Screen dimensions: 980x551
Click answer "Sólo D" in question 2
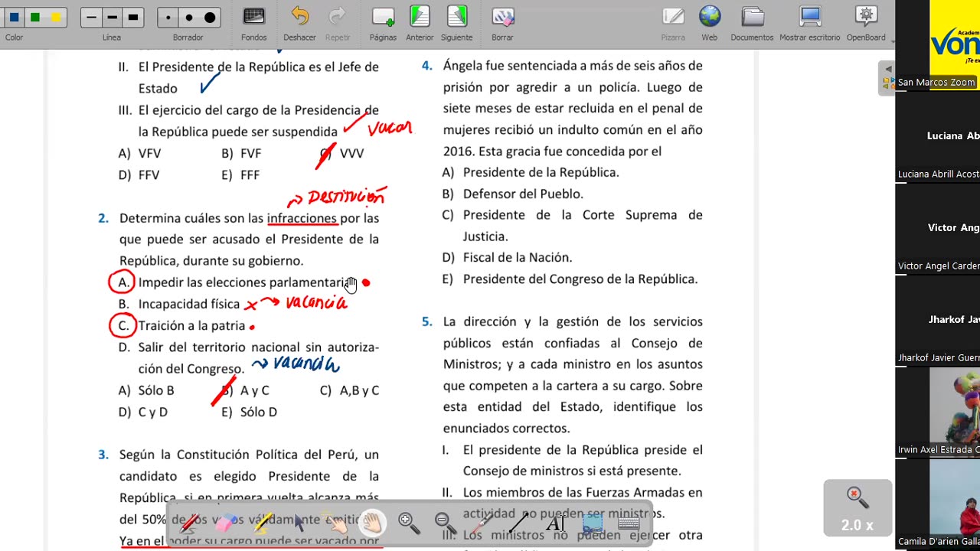point(259,412)
